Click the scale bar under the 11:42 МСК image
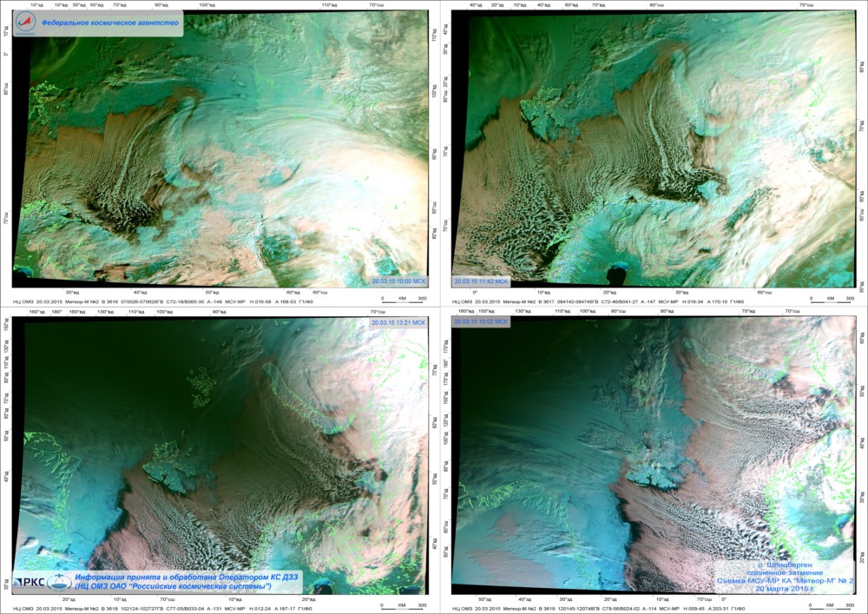 tap(831, 300)
